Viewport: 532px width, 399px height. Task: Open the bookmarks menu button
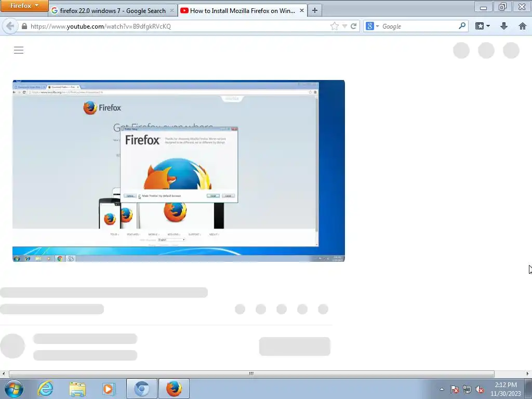click(483, 26)
